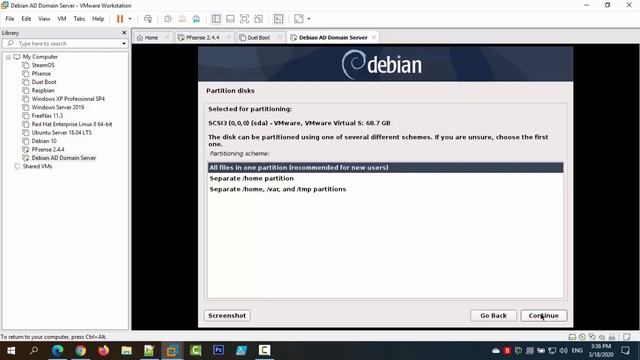Select SteamOS in the Library

pyautogui.click(x=43, y=65)
